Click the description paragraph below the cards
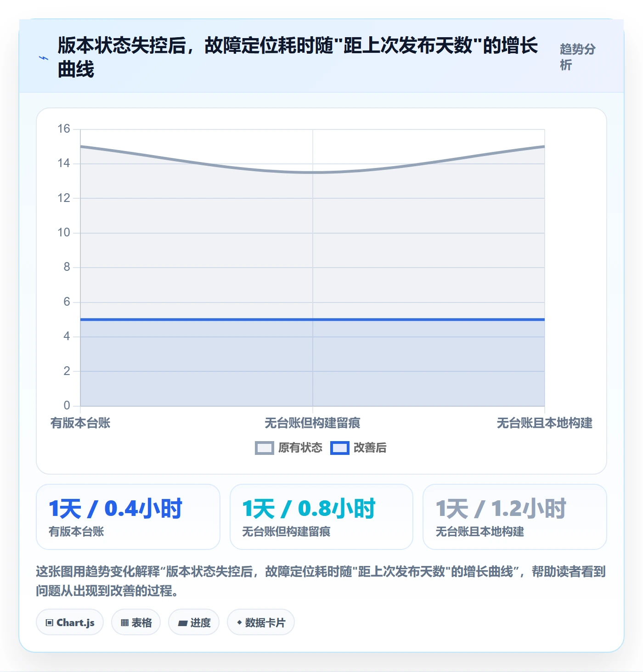The width and height of the screenshot is (643, 672). click(321, 581)
